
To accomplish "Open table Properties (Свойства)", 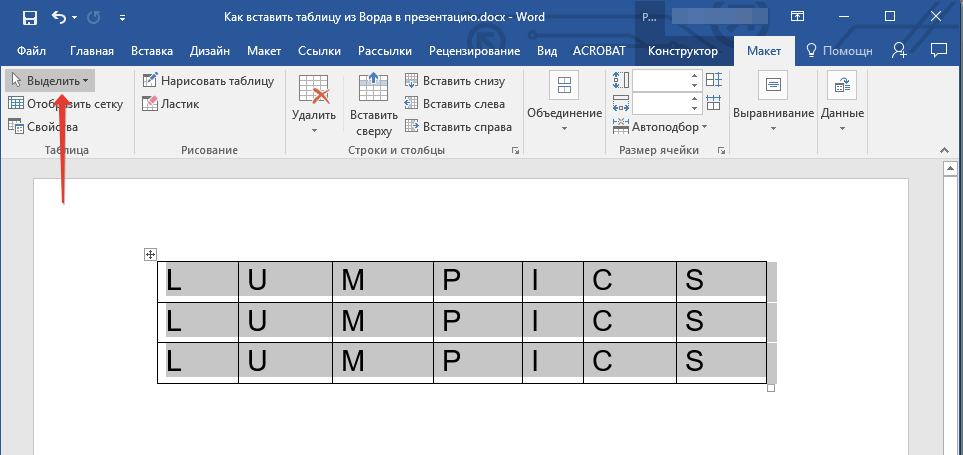I will coord(43,126).
